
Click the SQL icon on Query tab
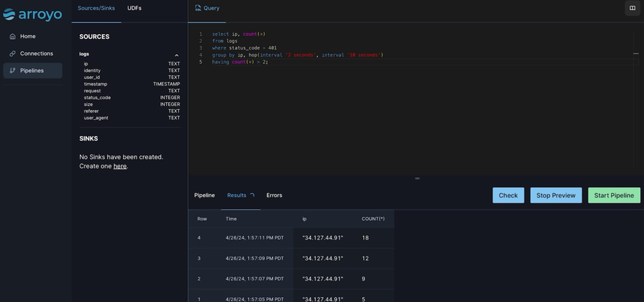[198, 8]
